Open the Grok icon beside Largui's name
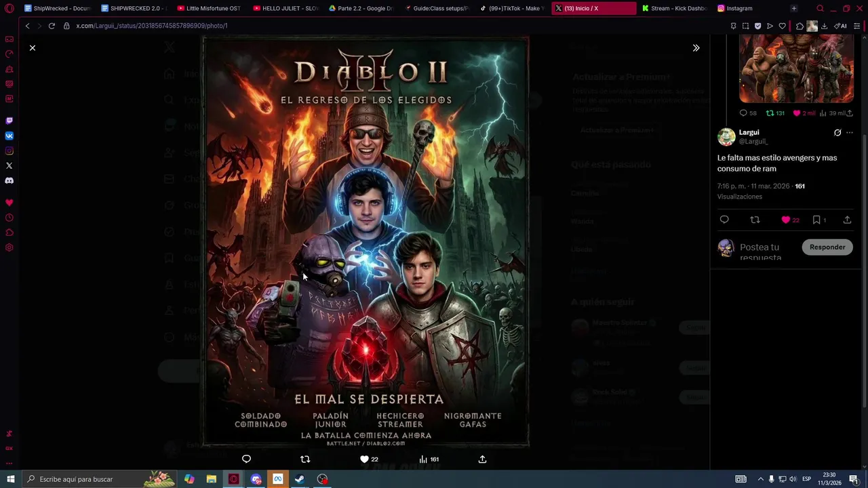The height and width of the screenshot is (488, 868). 837,133
